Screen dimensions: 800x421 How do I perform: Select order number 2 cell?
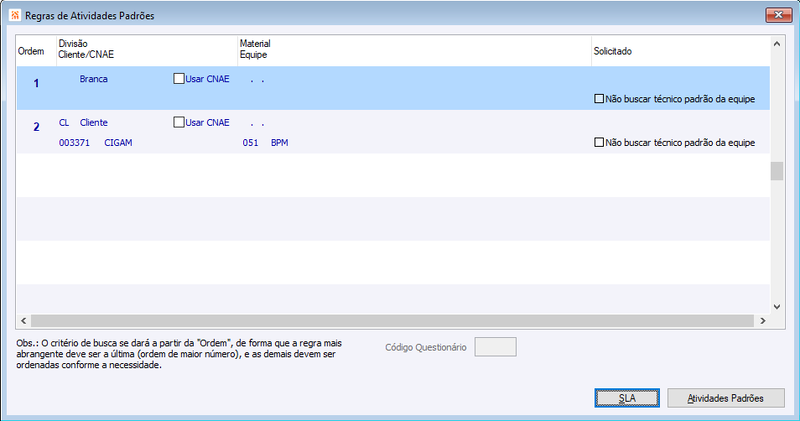point(36,127)
